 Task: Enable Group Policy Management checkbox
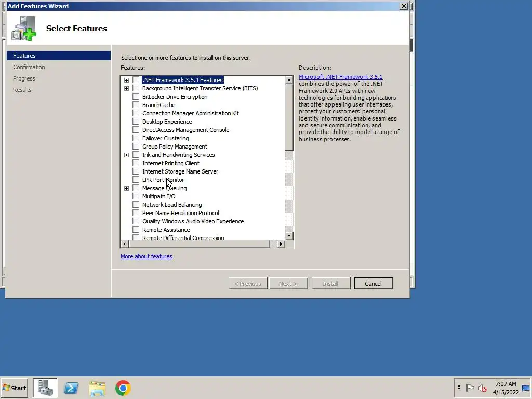[x=136, y=146]
